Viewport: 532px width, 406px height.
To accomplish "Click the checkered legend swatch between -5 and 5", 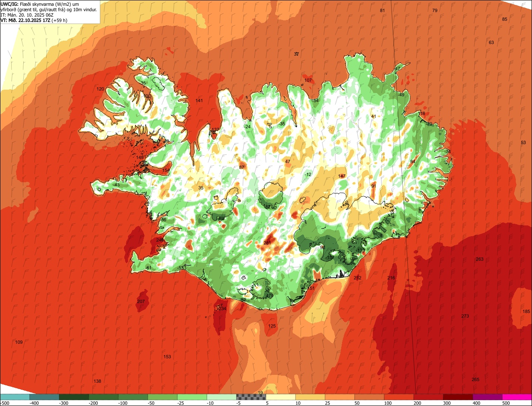I will pyautogui.click(x=251, y=397).
